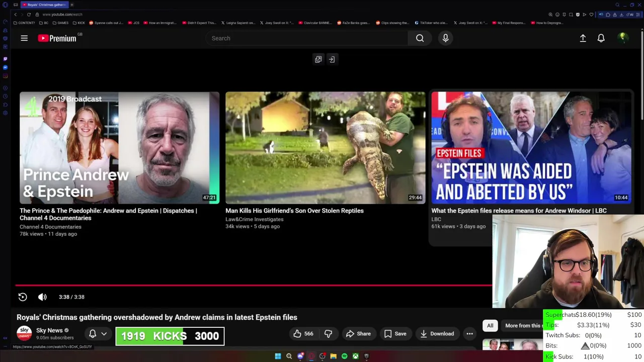
Task: Open the account avatar menu
Action: coord(622,38)
